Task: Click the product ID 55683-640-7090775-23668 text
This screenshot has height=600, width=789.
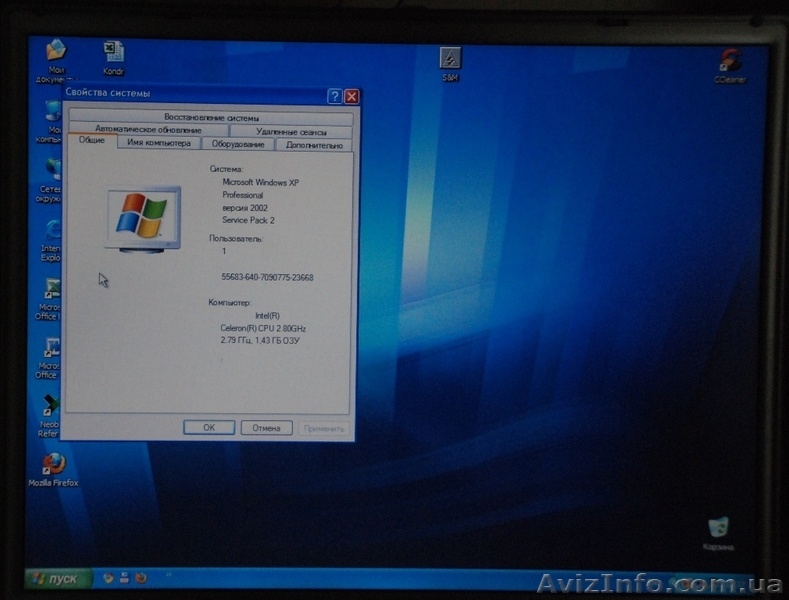Action: coord(267,277)
